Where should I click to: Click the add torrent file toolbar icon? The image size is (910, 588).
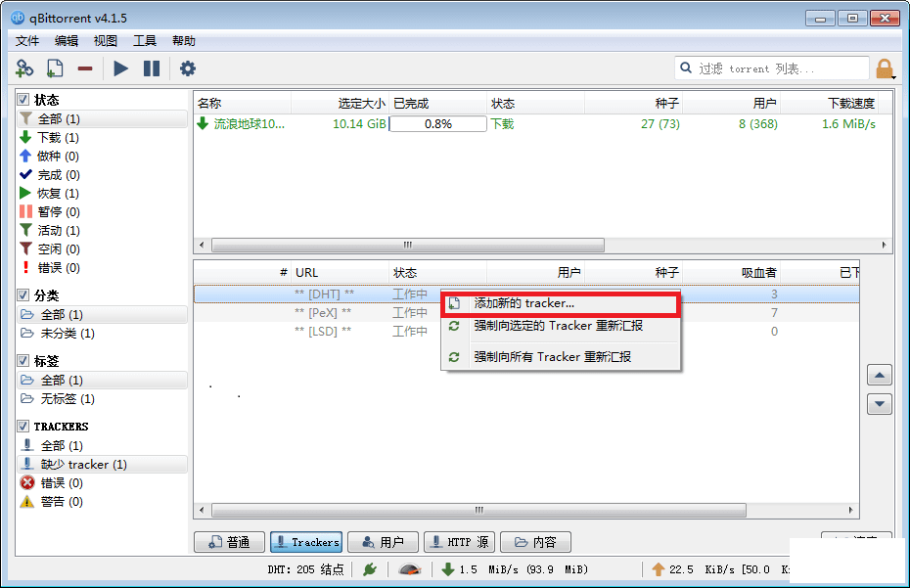pos(55,68)
